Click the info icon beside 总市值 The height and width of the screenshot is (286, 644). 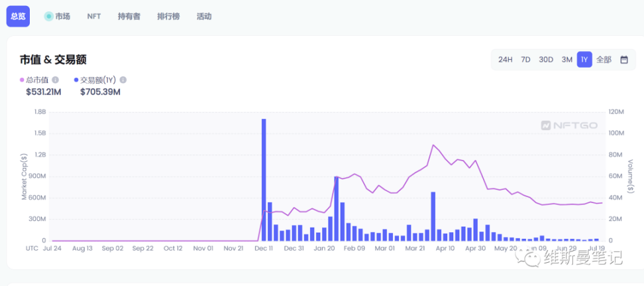pyautogui.click(x=55, y=80)
